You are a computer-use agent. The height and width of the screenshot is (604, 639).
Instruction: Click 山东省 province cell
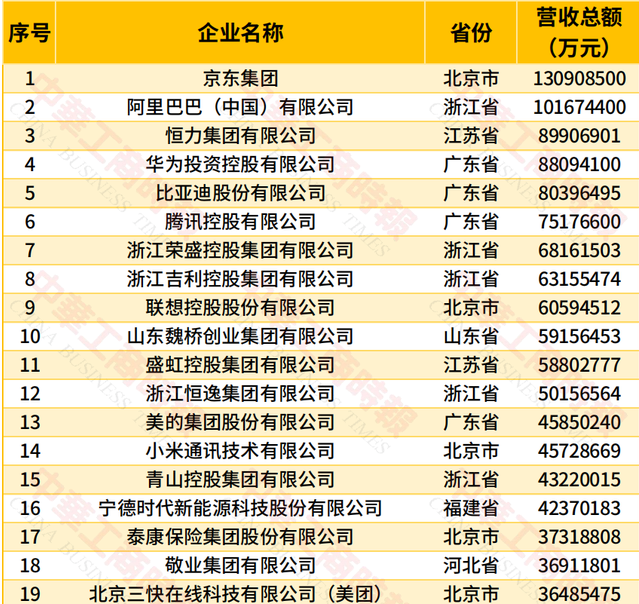pyautogui.click(x=471, y=336)
